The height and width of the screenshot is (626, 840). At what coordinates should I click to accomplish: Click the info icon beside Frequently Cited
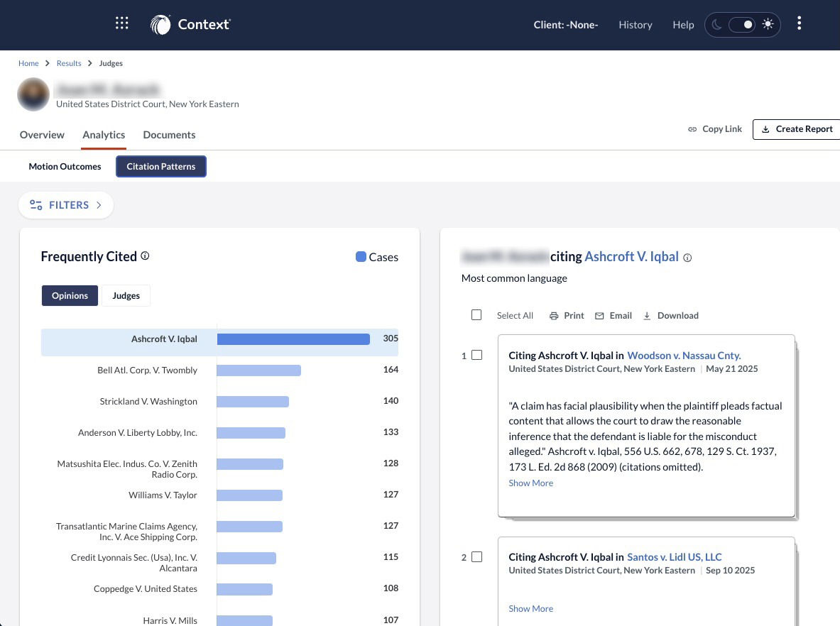tap(146, 256)
